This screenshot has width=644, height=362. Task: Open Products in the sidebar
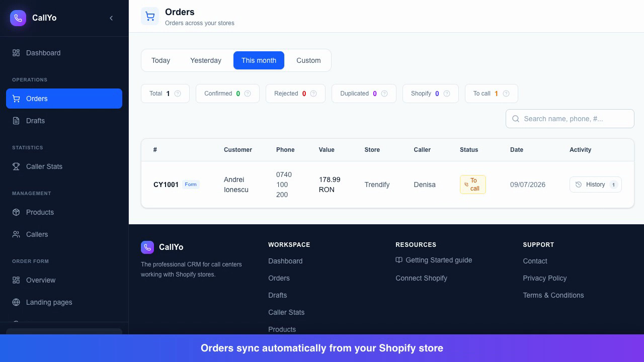(x=64, y=212)
